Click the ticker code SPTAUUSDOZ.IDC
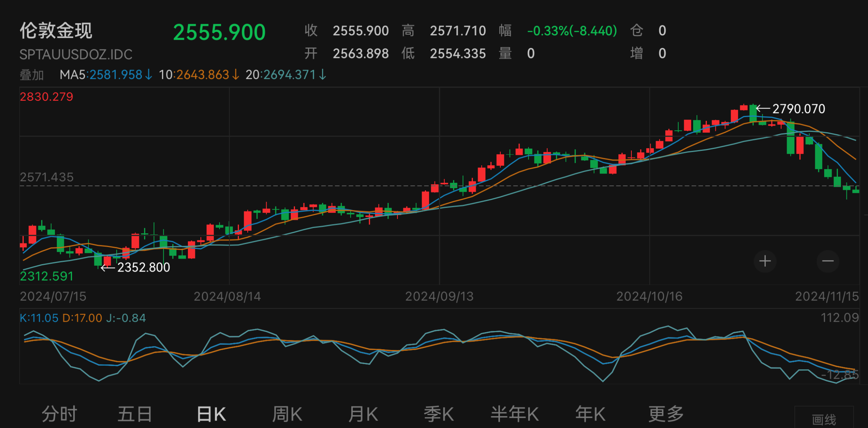Viewport: 868px width, 428px height. coord(76,55)
